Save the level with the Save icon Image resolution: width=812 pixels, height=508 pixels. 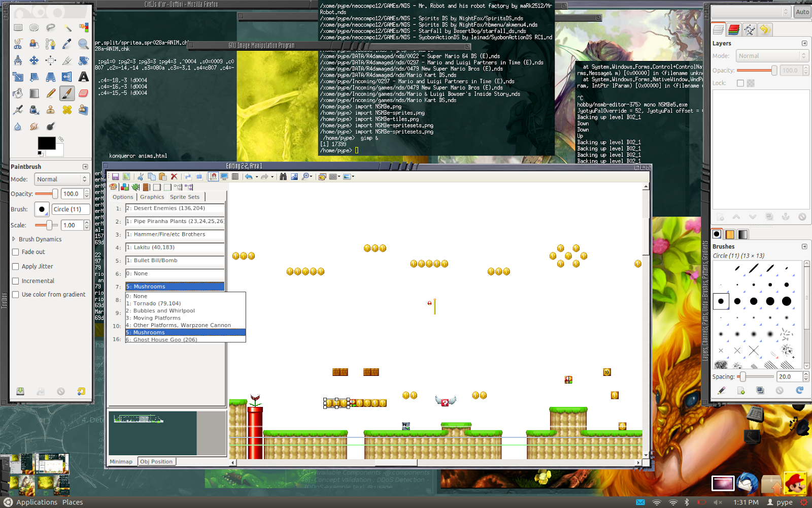pyautogui.click(x=116, y=176)
